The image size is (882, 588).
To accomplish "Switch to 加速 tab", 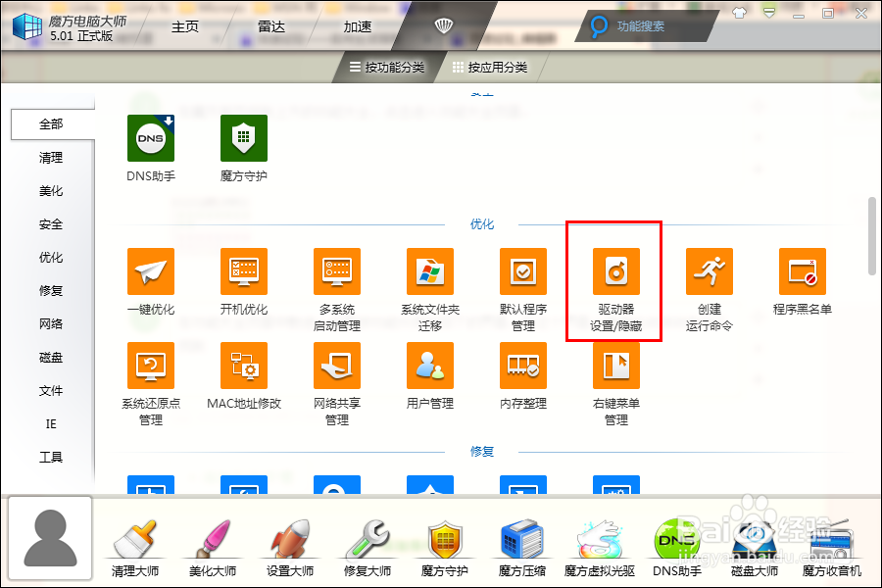I will [358, 26].
